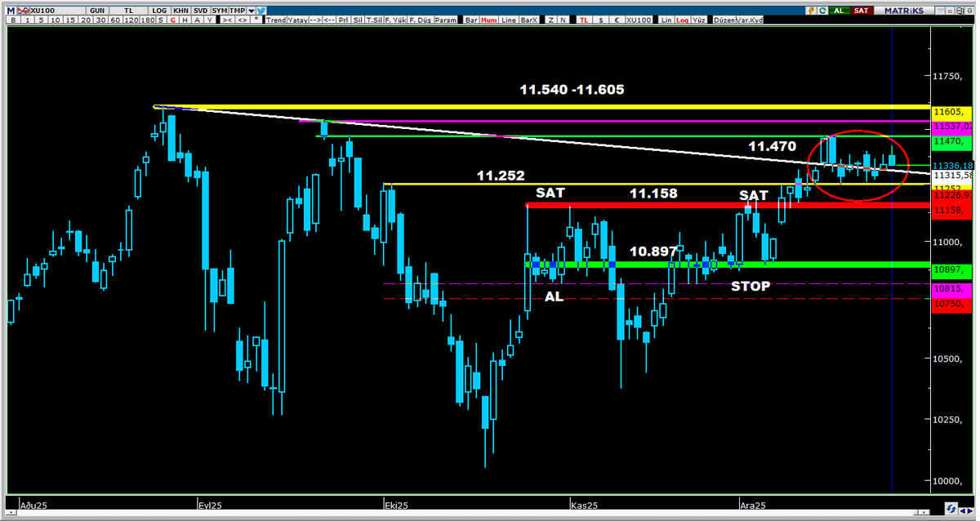Select the A monthly period
This screenshot has width=980, height=521.
pyautogui.click(x=197, y=20)
